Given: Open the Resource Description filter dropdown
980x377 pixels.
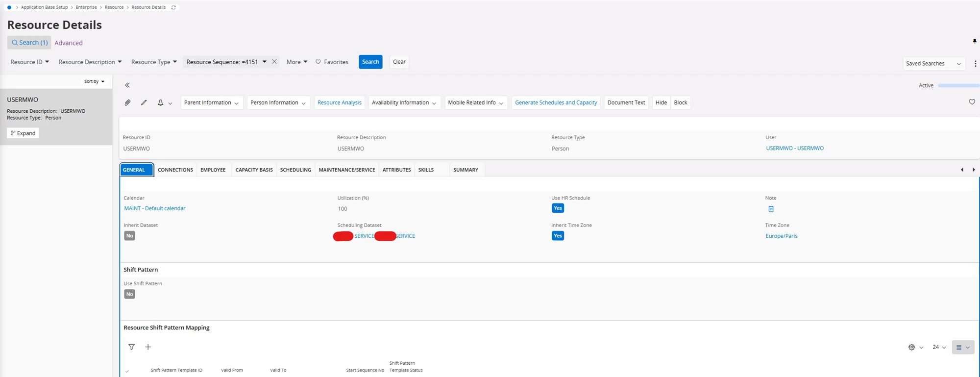Looking at the screenshot, I should [x=90, y=62].
